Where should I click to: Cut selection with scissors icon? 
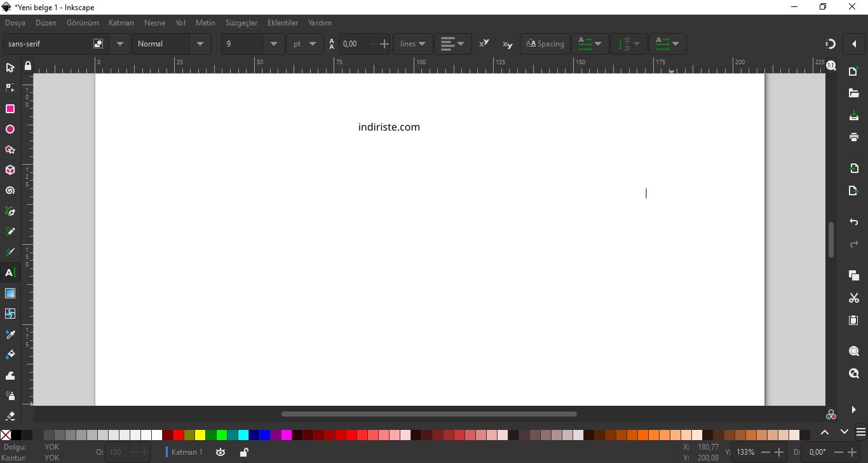[x=854, y=298]
